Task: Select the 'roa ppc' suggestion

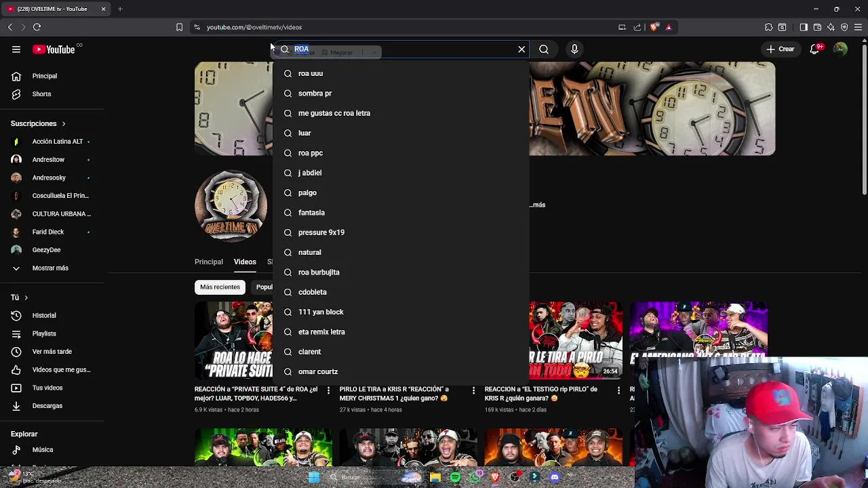Action: coord(401,152)
